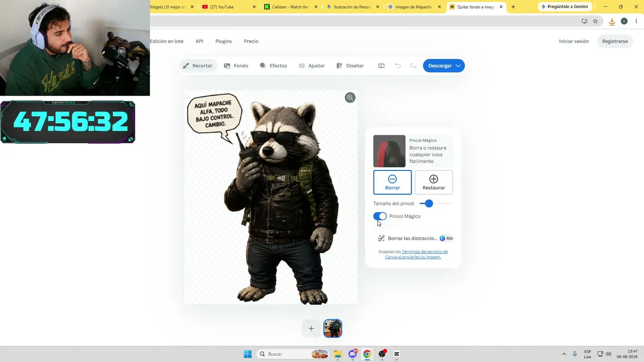Add a new image with plus button

[x=311, y=328]
